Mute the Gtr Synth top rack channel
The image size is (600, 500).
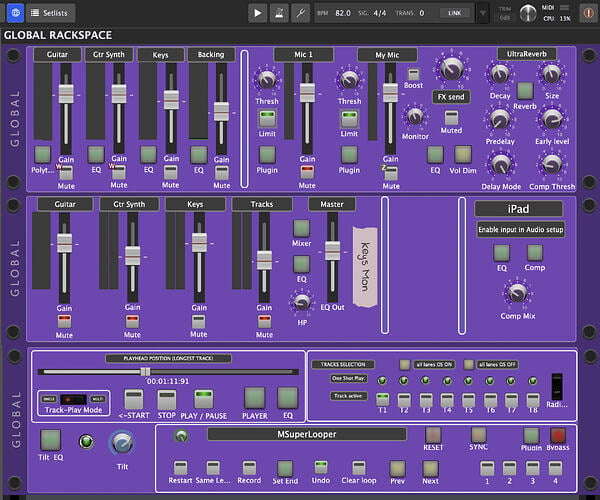pyautogui.click(x=119, y=172)
